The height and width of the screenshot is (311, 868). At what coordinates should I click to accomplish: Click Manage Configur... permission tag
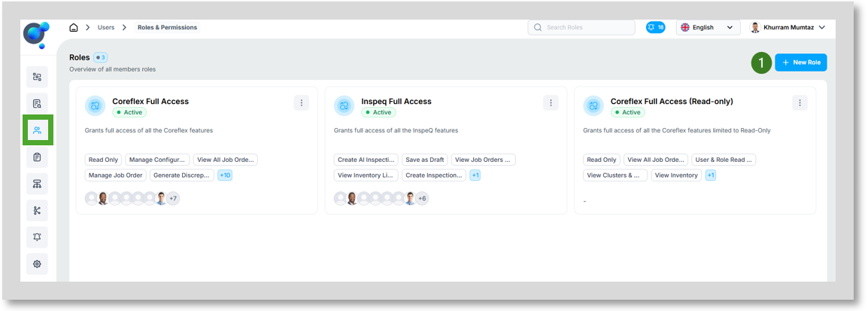[157, 160]
